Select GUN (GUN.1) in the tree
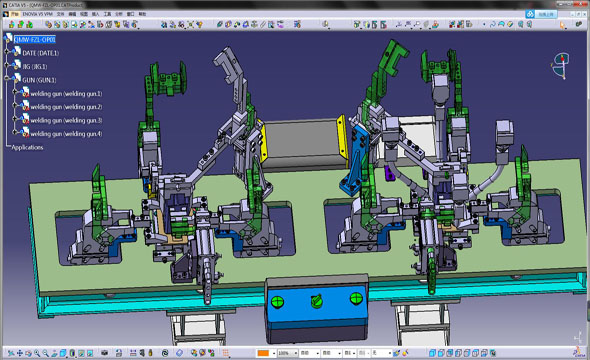 tap(39, 80)
